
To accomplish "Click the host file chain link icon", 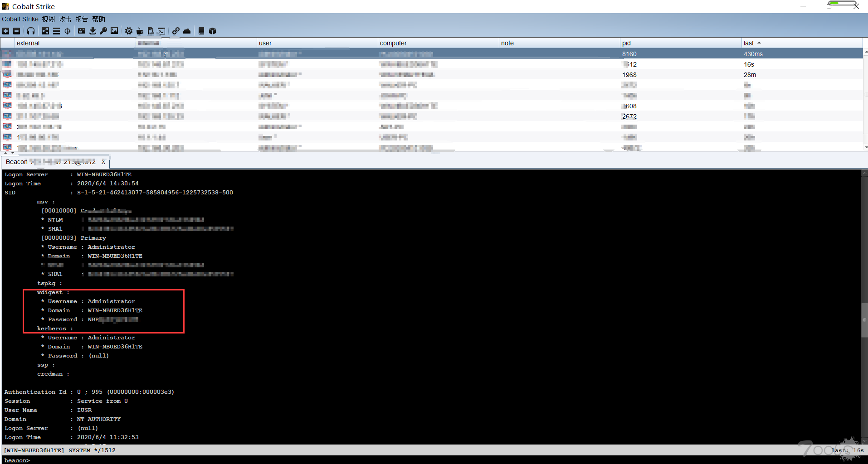I will pos(176,31).
